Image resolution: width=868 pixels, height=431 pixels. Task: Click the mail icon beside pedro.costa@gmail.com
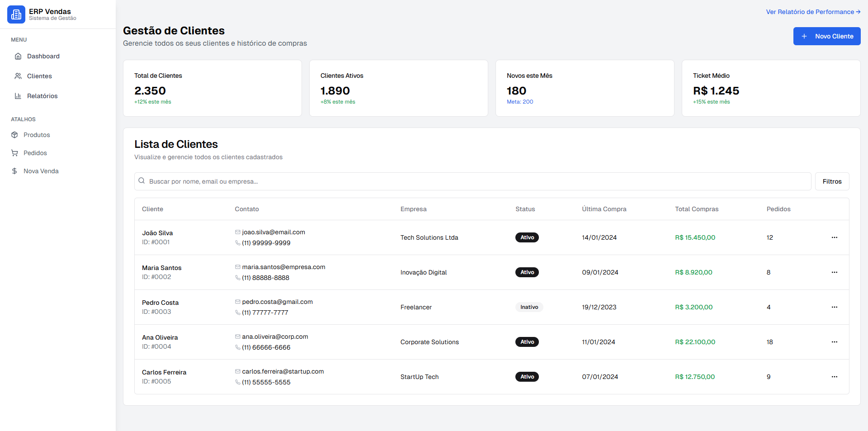[x=238, y=302]
